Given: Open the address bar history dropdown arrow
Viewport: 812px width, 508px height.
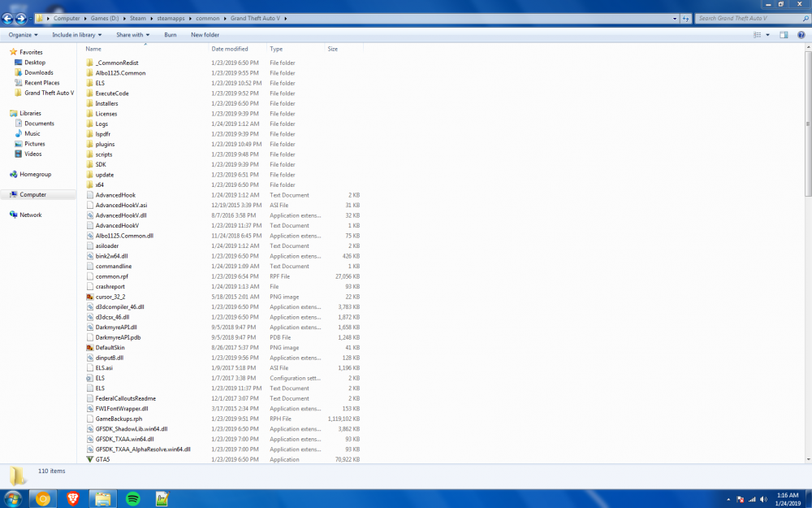Looking at the screenshot, I should coord(674,19).
